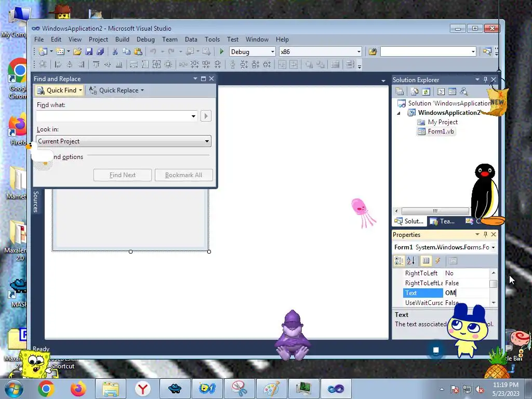
Task: Open the Windows Start button
Action: pos(14,389)
